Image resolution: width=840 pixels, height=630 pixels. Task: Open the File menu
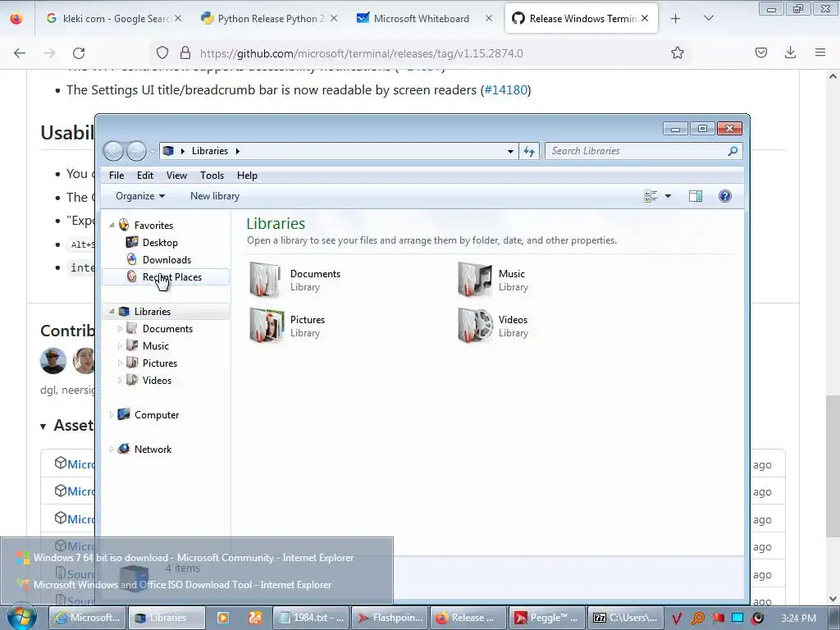[x=116, y=176]
